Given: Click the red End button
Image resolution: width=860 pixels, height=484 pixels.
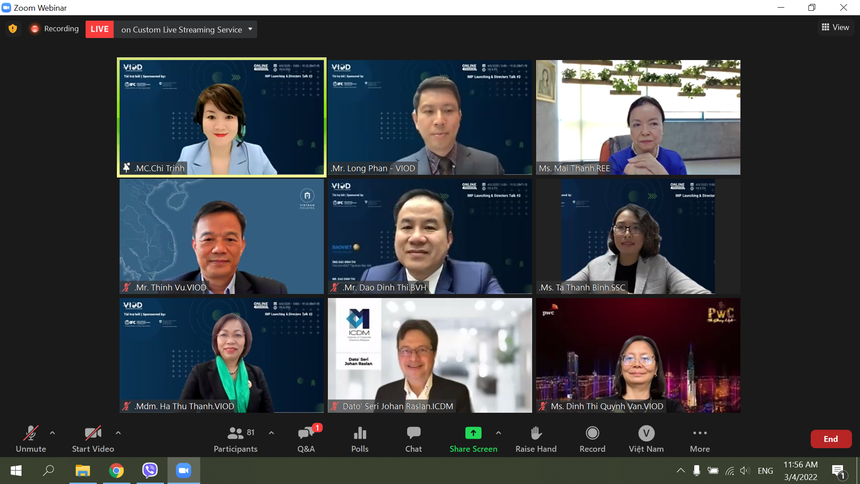Looking at the screenshot, I should pyautogui.click(x=830, y=439).
